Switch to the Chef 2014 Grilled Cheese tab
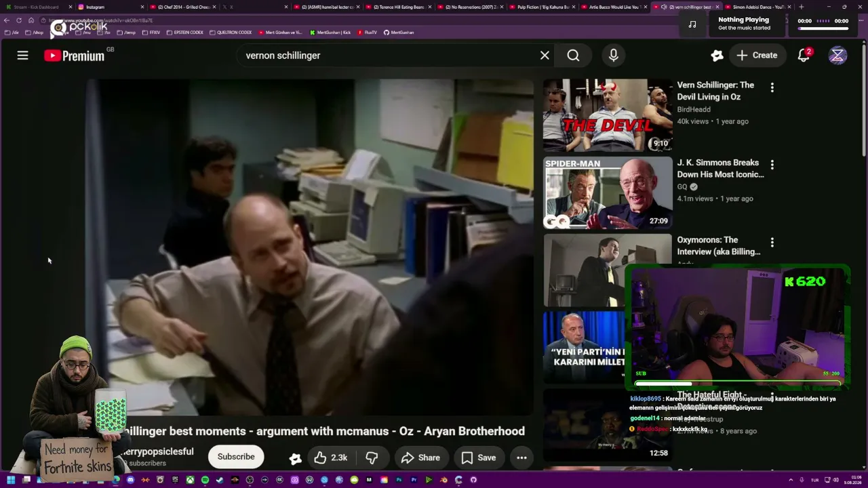Viewport: 868px width, 488px height. [x=182, y=7]
